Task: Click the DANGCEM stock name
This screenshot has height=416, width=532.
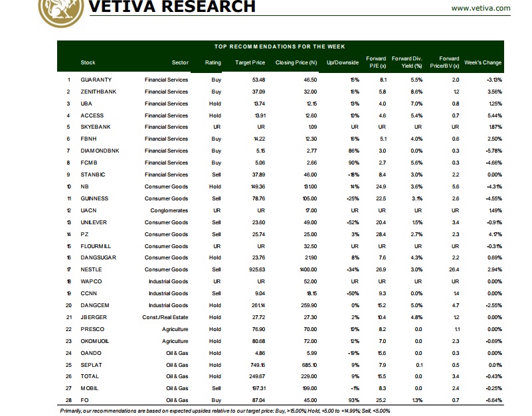Action: 95,305
